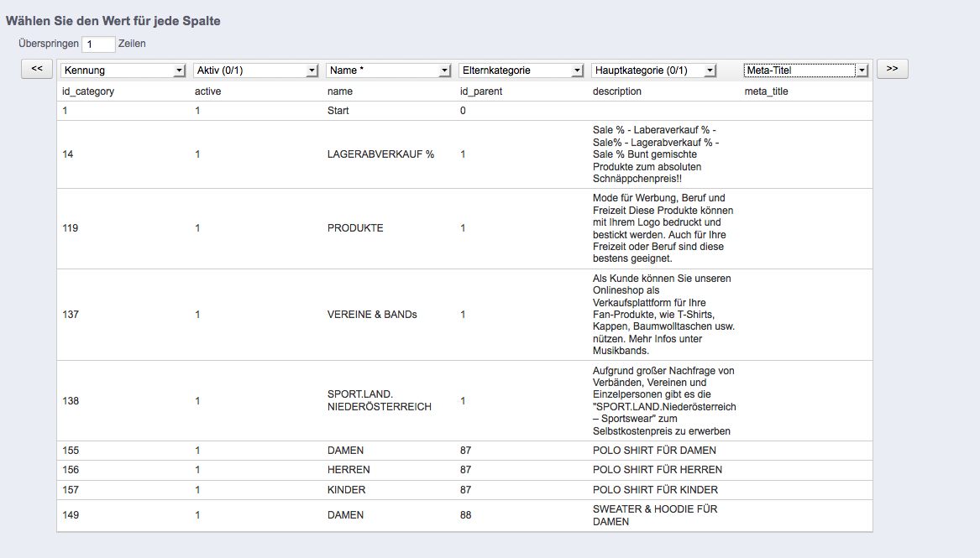Focus the Überspringen Zeilen number field
The image size is (980, 558).
[x=99, y=44]
